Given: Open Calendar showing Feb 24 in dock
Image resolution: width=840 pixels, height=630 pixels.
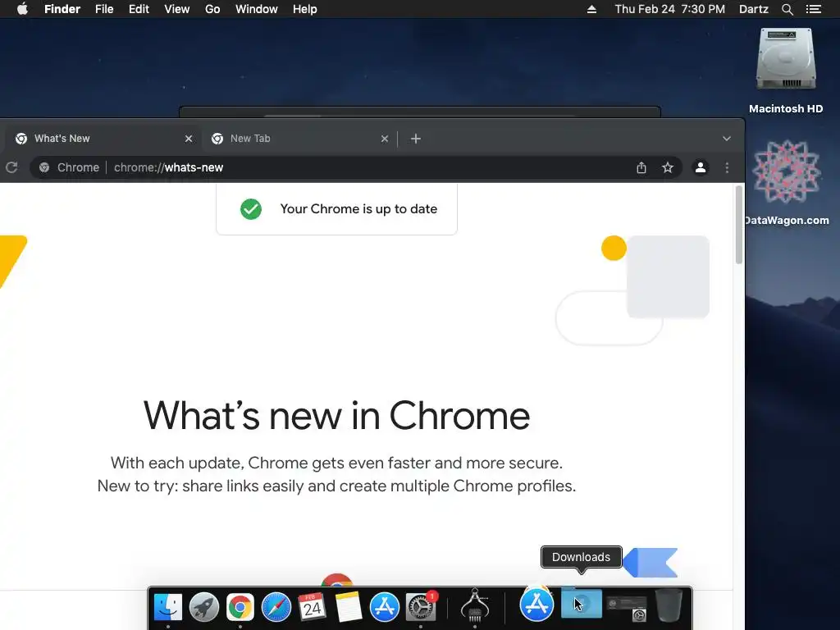Looking at the screenshot, I should pyautogui.click(x=313, y=607).
